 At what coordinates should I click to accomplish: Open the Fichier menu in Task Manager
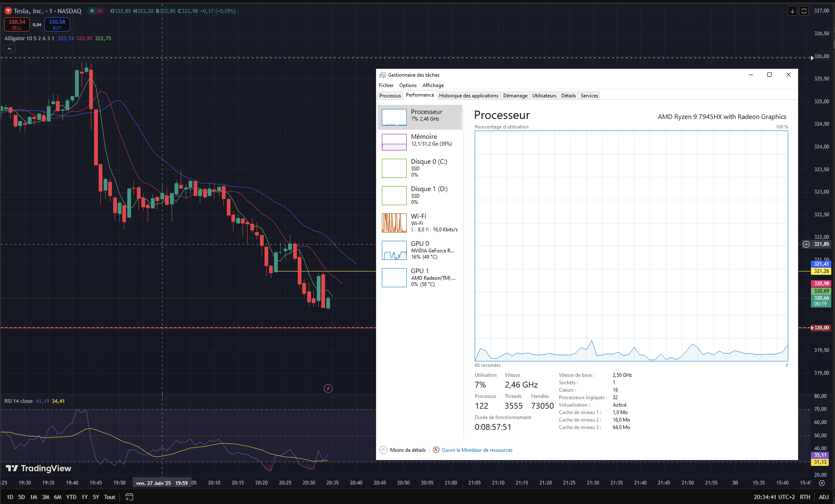point(386,85)
